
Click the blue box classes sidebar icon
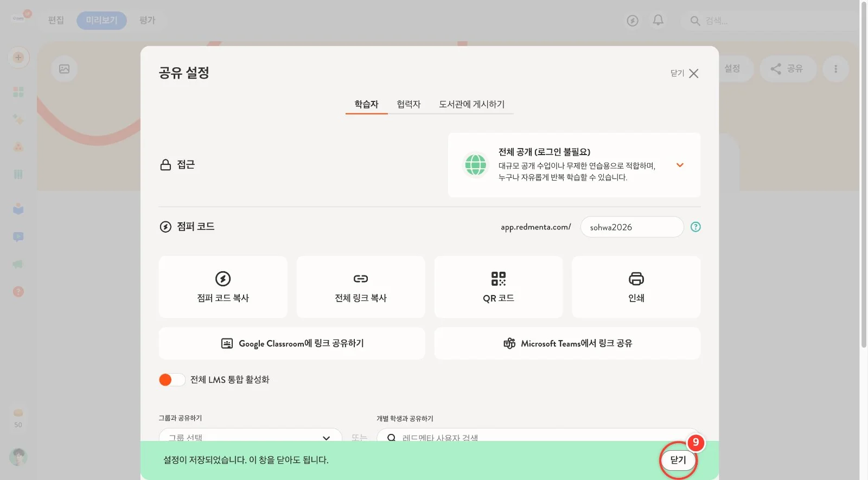pyautogui.click(x=18, y=209)
